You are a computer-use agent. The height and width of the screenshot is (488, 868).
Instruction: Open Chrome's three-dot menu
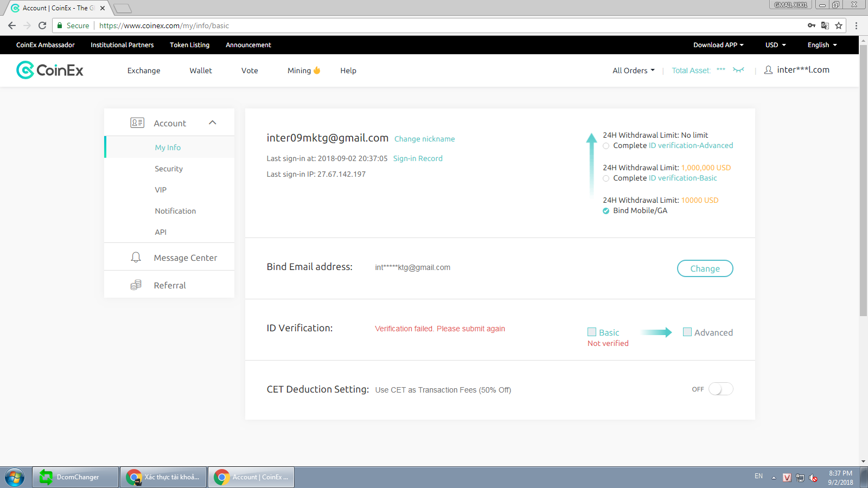856,25
